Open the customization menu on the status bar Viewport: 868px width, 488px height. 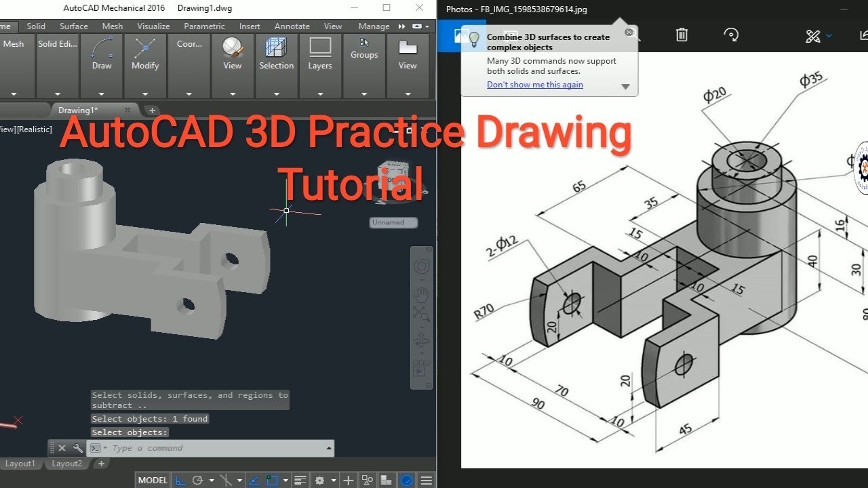click(x=427, y=481)
